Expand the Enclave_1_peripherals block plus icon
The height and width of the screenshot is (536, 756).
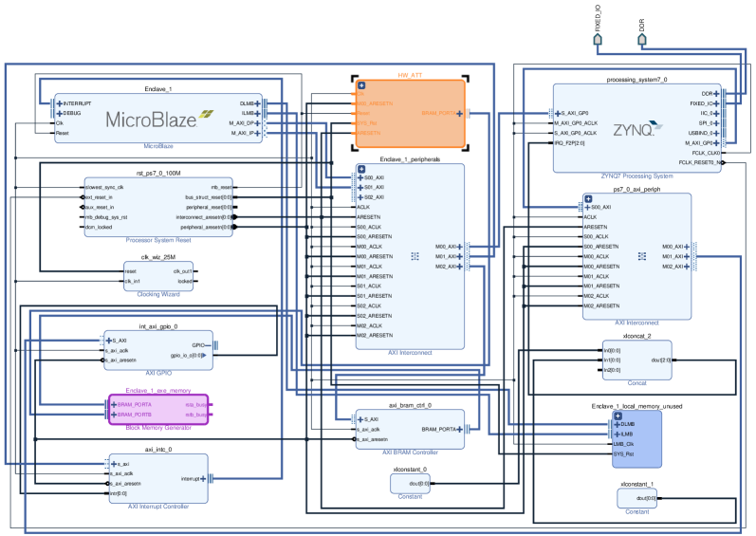pyautogui.click(x=360, y=169)
